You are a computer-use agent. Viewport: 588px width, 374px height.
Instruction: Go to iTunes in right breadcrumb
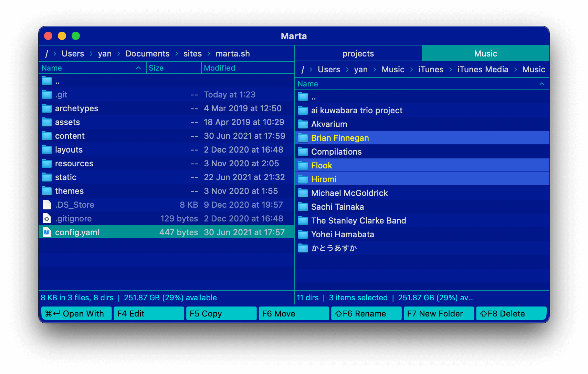point(431,70)
